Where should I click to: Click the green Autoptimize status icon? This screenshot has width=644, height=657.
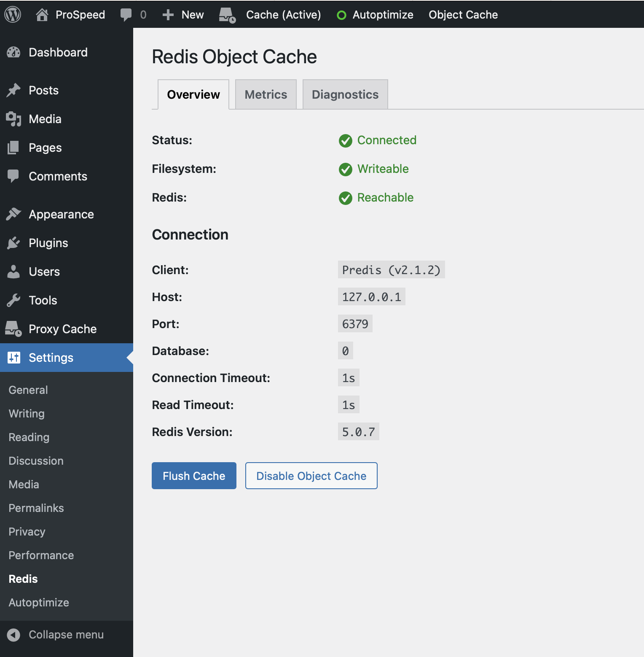click(341, 14)
